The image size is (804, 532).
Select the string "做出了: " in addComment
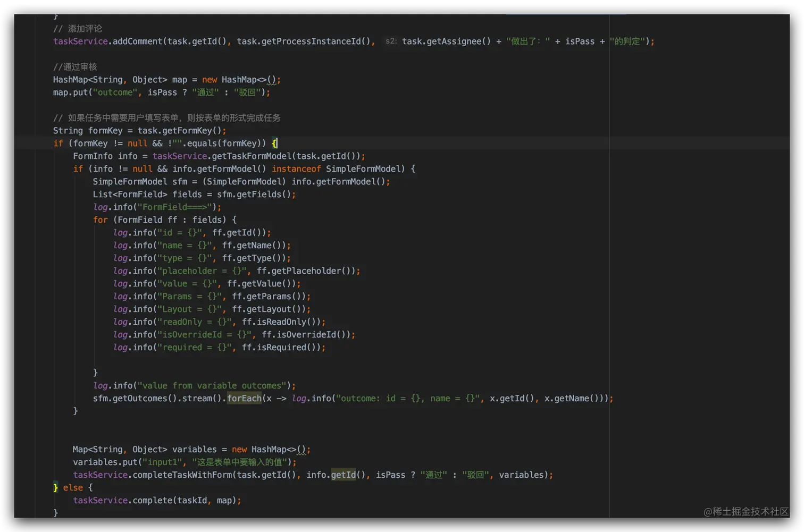click(528, 41)
